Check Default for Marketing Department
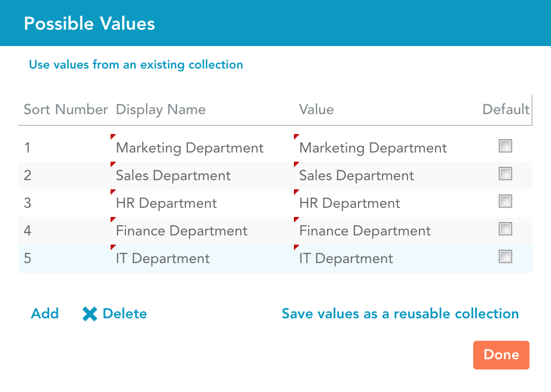This screenshot has width=551, height=392. 505,146
